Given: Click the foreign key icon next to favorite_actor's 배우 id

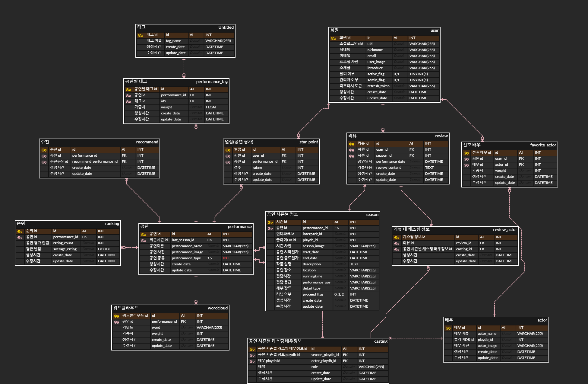Looking at the screenshot, I should click(x=466, y=165).
